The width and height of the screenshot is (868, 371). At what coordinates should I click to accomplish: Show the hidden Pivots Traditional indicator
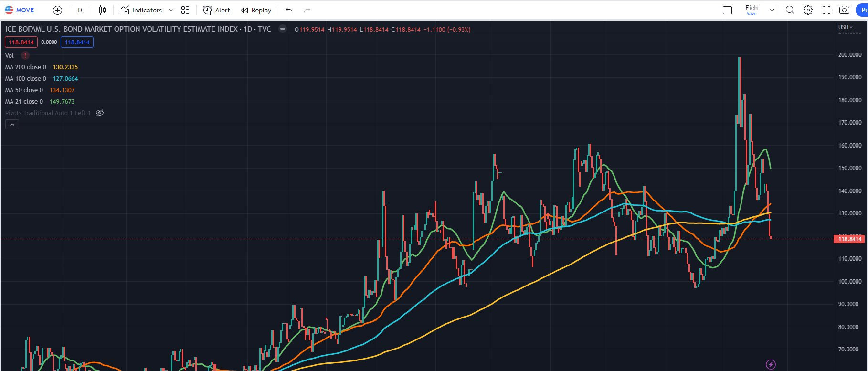tap(100, 113)
